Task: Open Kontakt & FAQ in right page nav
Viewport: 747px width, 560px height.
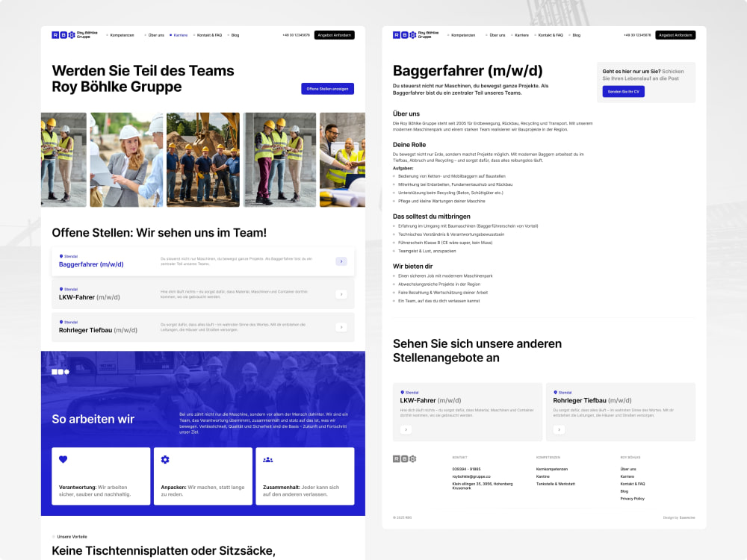Action: pyautogui.click(x=551, y=35)
